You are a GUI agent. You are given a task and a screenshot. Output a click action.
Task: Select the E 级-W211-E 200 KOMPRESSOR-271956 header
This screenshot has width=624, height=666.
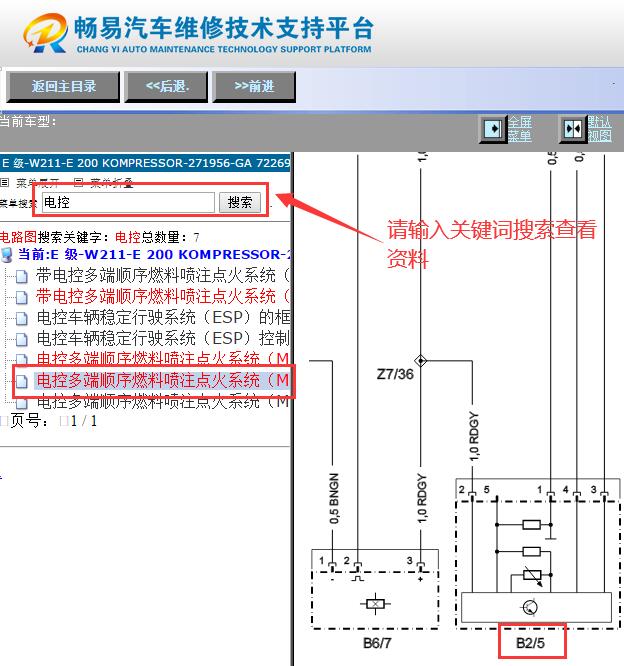(145, 163)
